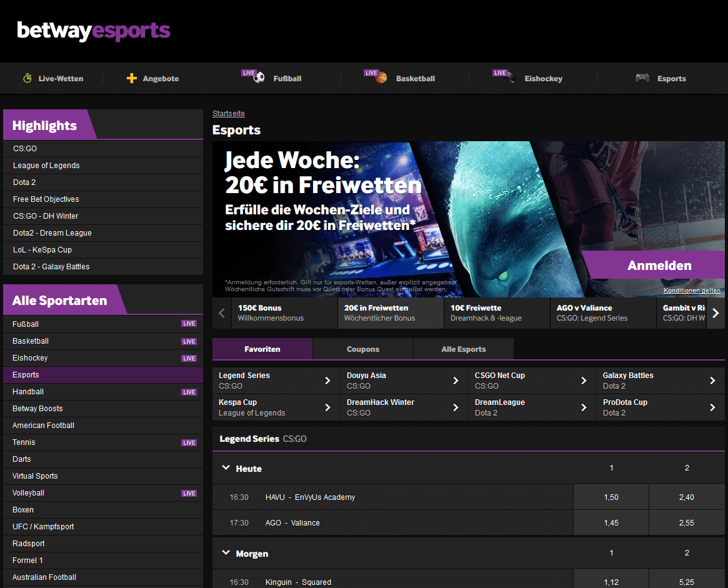Open Angebote in top navigation
This screenshot has width=728, height=588.
(x=161, y=79)
